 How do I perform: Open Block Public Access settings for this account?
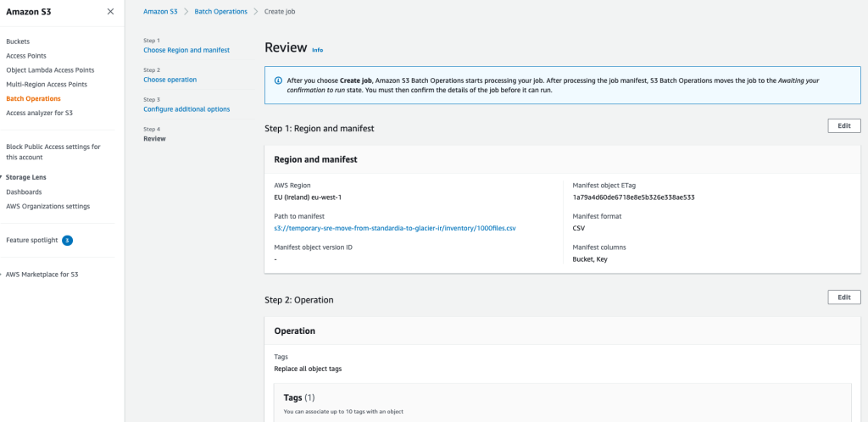point(53,152)
